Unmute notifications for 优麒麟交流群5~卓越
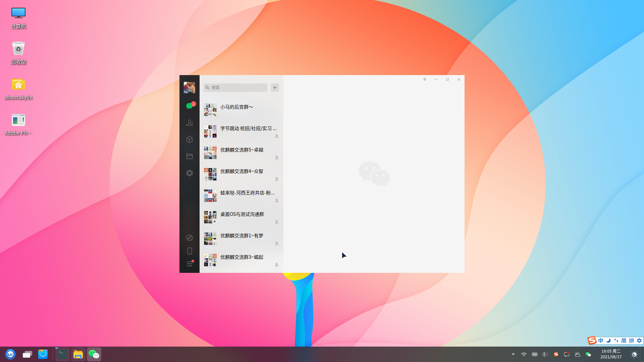644x362 pixels. click(277, 157)
